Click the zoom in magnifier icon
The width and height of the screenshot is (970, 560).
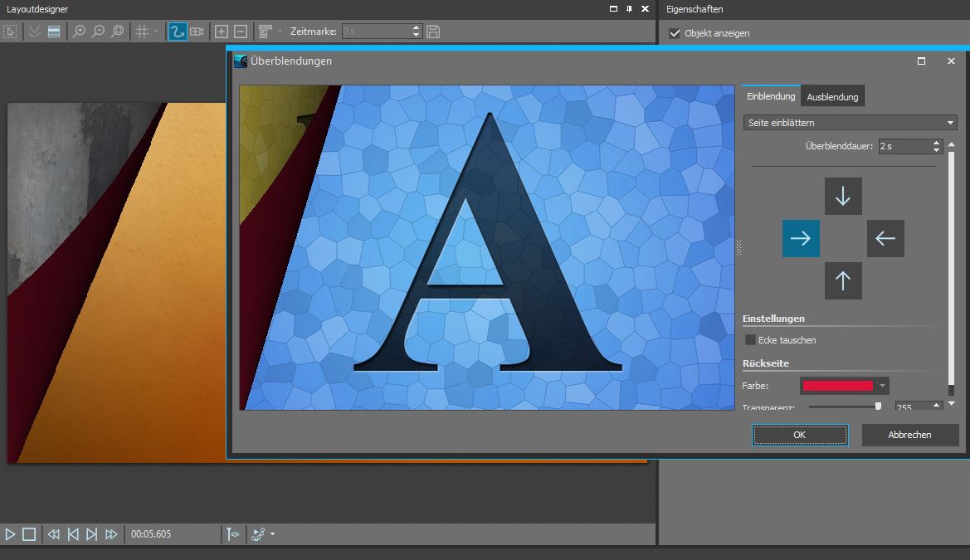coord(79,32)
